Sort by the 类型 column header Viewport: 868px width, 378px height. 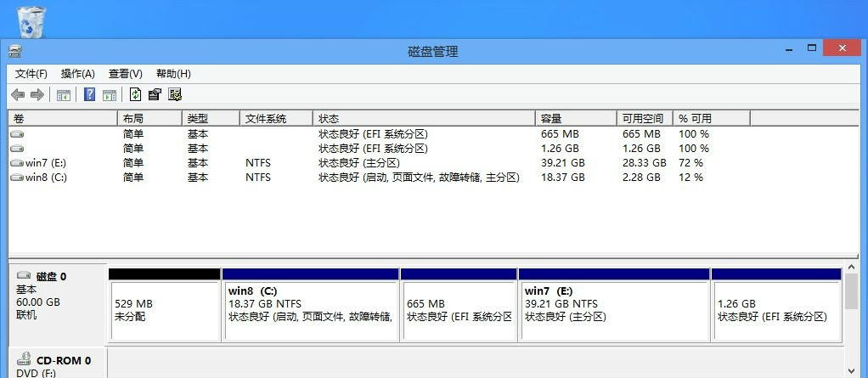tap(211, 118)
